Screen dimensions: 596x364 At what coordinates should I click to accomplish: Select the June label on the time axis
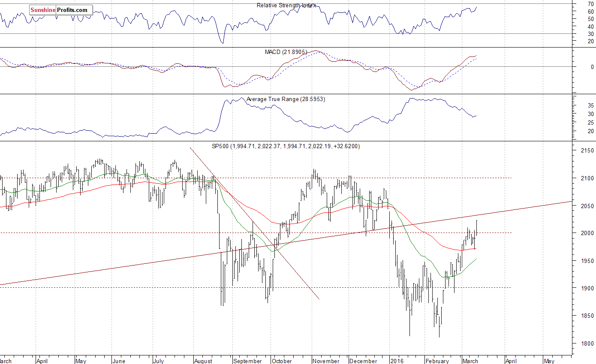(119, 361)
